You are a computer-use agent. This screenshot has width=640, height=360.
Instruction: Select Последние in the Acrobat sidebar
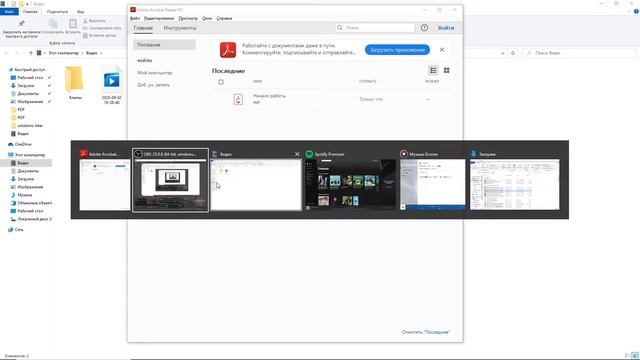click(x=164, y=44)
